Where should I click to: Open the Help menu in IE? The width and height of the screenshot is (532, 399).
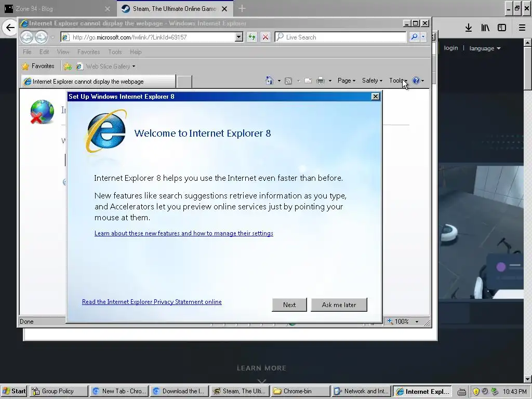point(136,52)
